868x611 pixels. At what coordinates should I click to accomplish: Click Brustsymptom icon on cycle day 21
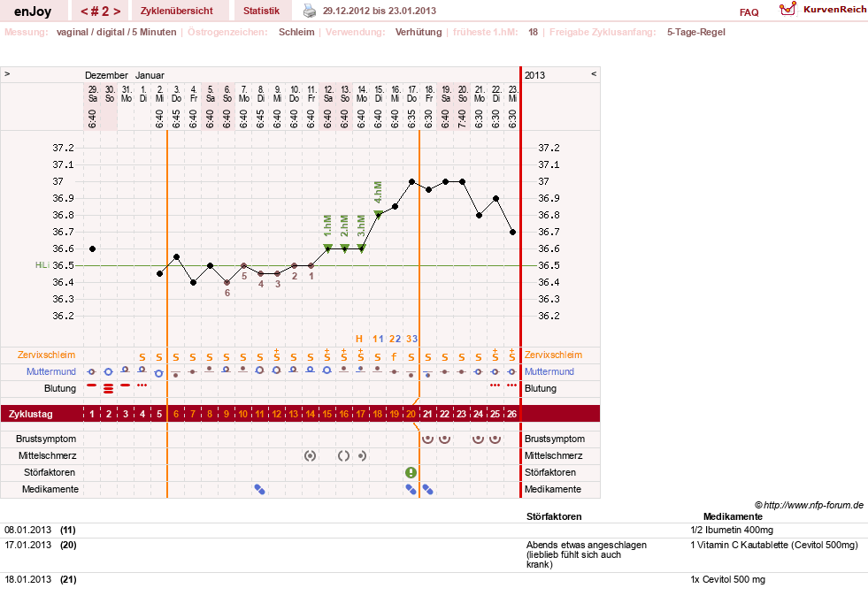(x=428, y=439)
